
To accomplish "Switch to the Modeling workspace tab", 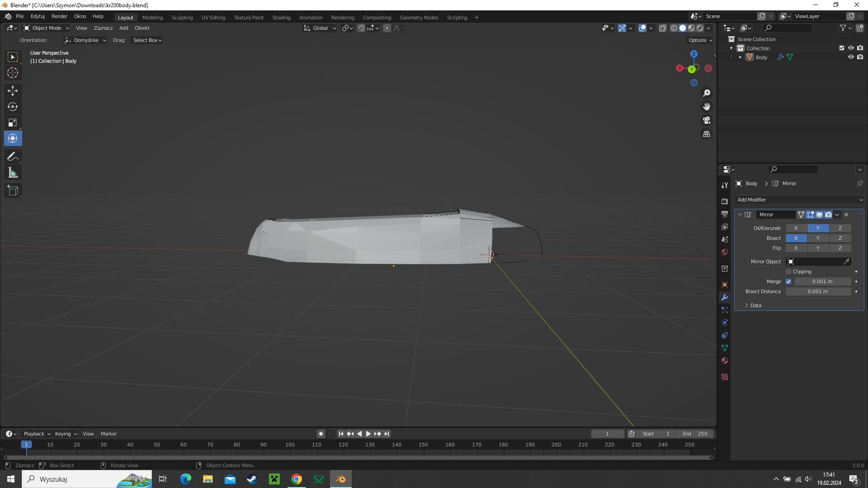I will point(152,18).
